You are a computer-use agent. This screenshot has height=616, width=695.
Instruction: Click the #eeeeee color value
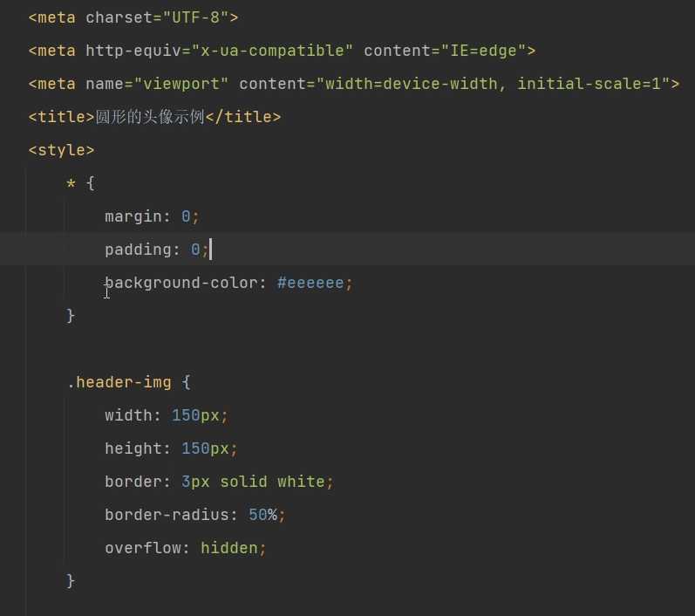[310, 283]
